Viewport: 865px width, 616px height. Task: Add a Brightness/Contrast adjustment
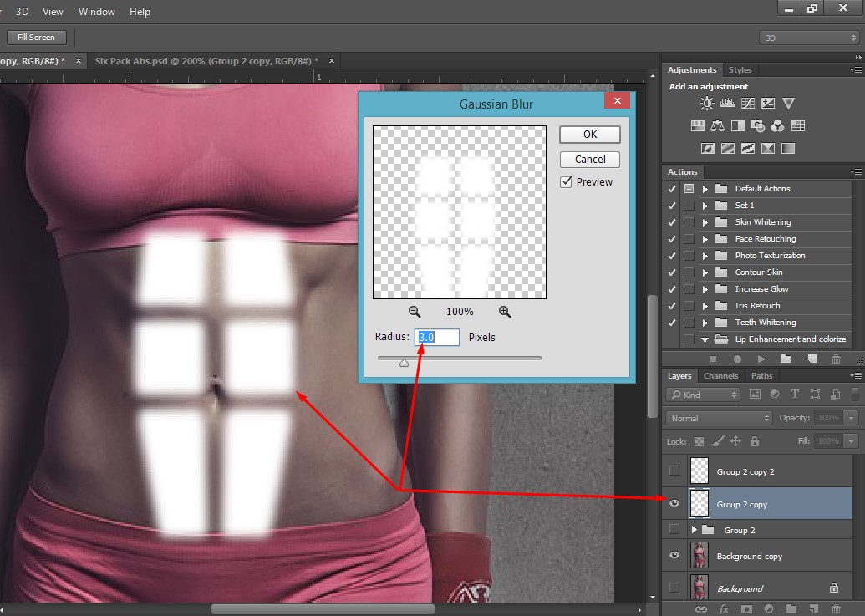pyautogui.click(x=707, y=104)
